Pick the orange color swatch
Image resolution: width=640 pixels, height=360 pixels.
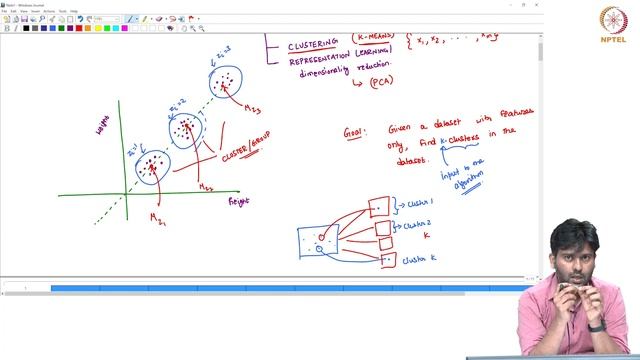[88, 28]
